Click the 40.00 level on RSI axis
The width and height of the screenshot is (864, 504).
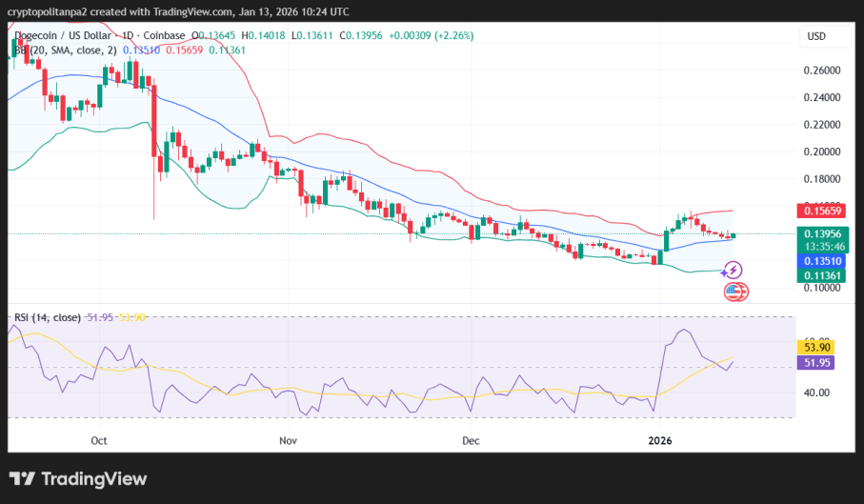[816, 392]
